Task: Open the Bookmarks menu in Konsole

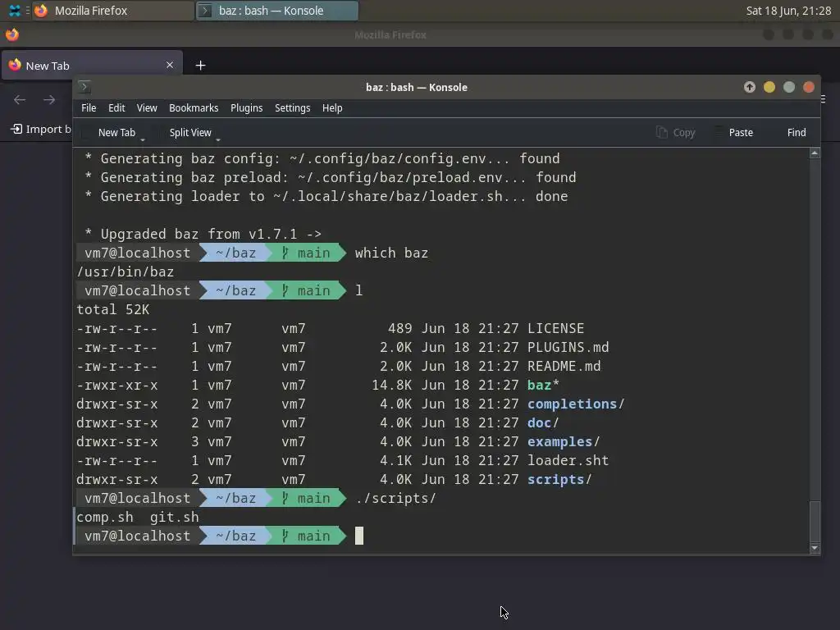Action: tap(194, 108)
